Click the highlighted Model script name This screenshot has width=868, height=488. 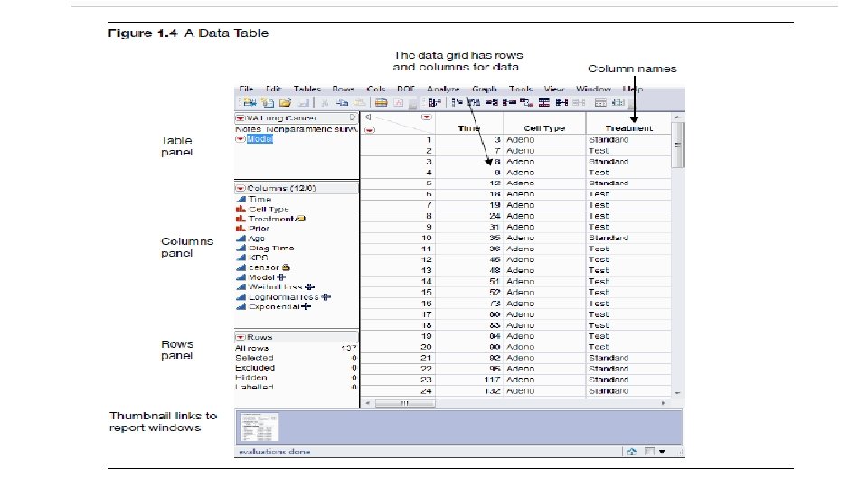259,139
